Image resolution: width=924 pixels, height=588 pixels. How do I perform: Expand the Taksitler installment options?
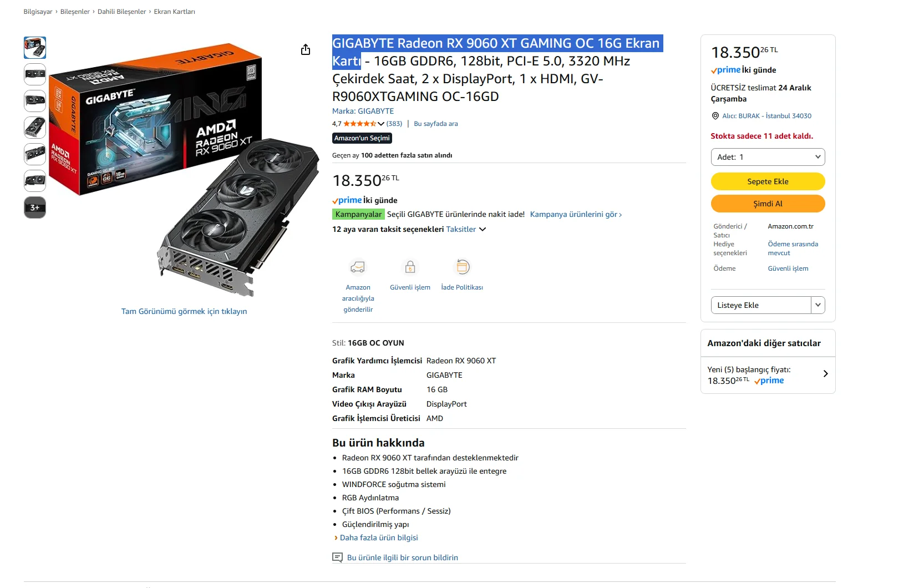[x=482, y=229]
